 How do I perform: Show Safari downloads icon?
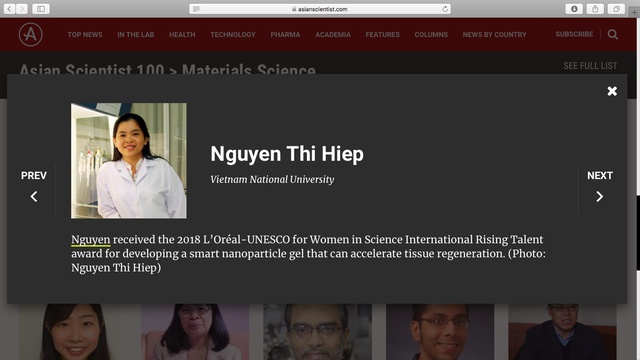point(574,9)
